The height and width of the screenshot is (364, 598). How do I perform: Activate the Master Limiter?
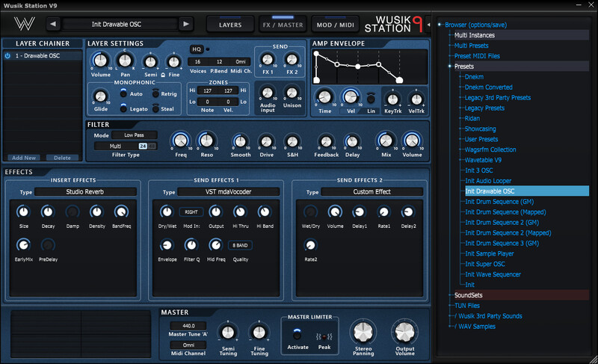point(297,334)
